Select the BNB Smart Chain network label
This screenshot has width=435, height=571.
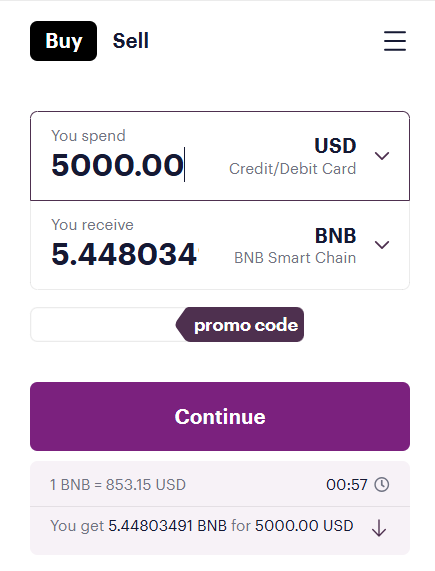click(295, 258)
